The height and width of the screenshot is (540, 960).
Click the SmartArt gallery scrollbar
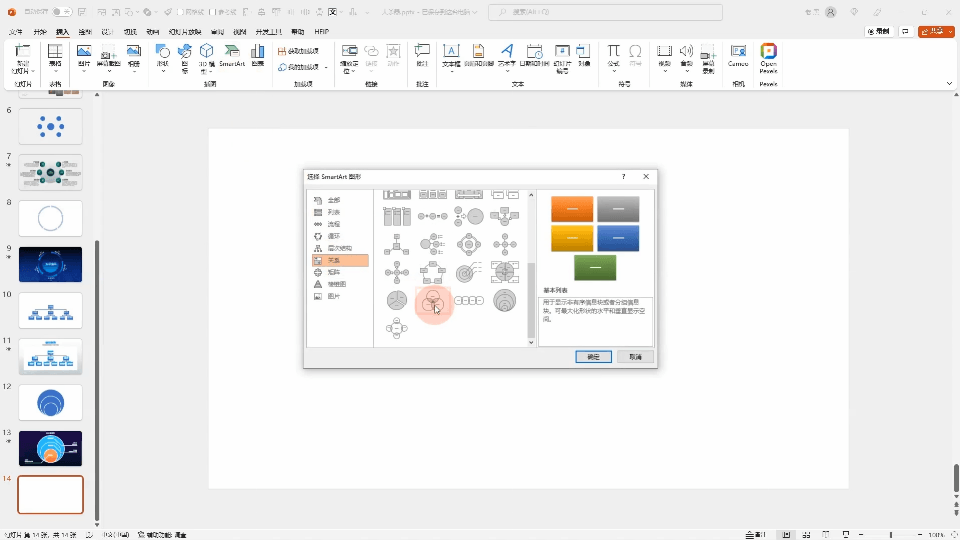[x=531, y=299]
